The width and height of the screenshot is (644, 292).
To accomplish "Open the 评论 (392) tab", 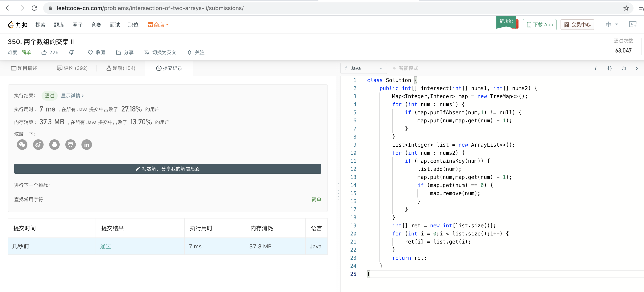I will (72, 68).
